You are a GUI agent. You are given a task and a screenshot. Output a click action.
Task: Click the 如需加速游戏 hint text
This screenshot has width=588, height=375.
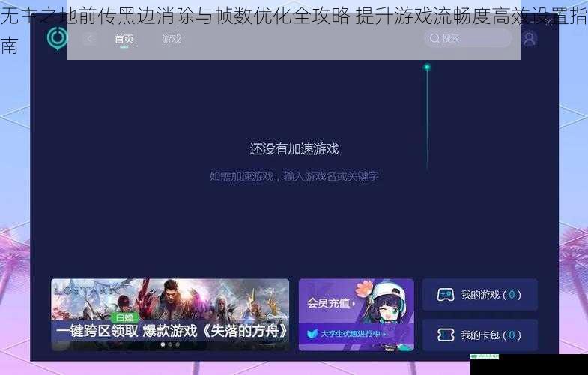pos(294,176)
